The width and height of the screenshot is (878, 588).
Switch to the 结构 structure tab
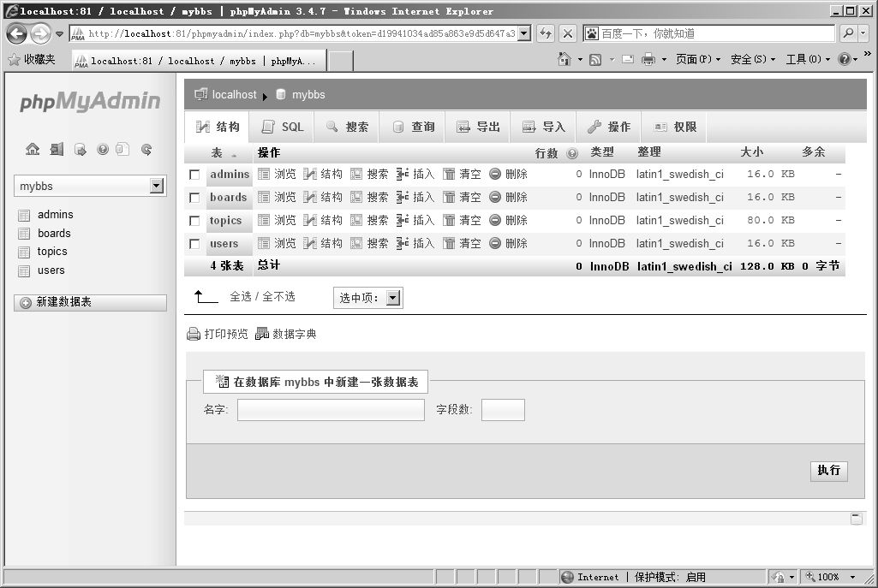218,127
